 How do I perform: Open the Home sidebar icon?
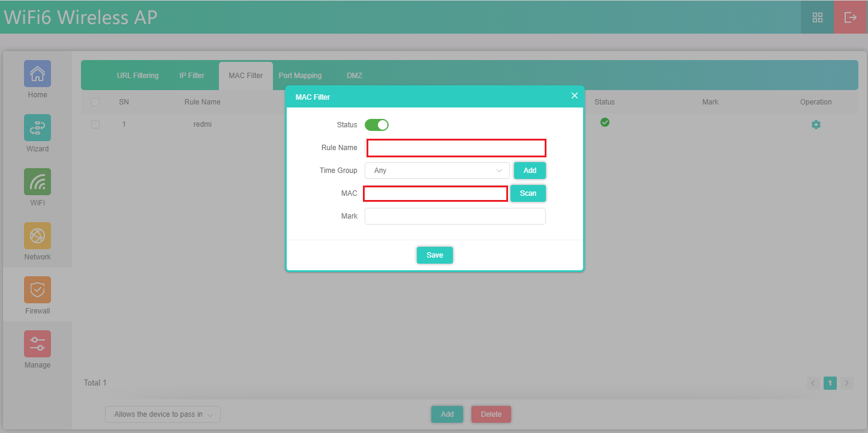point(37,74)
